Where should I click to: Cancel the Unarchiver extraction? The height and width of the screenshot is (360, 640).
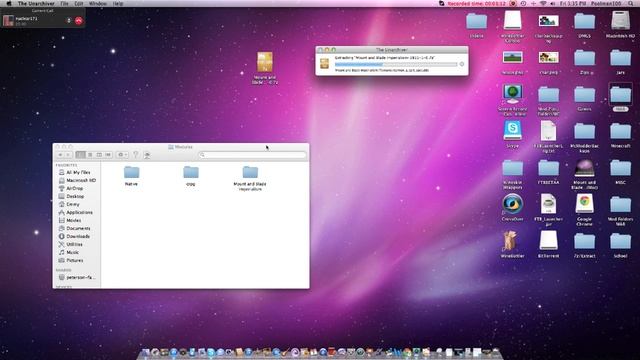(462, 64)
